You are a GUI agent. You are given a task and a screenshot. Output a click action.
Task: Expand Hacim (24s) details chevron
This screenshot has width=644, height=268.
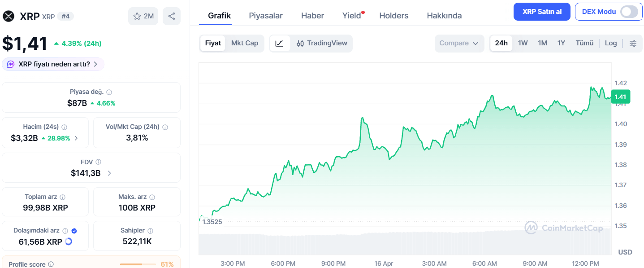[76, 138]
